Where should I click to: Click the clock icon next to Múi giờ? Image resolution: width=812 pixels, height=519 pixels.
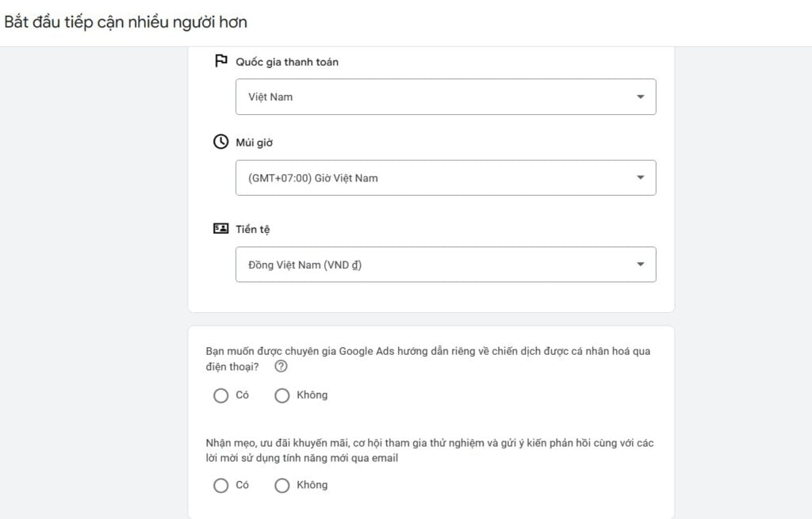221,142
